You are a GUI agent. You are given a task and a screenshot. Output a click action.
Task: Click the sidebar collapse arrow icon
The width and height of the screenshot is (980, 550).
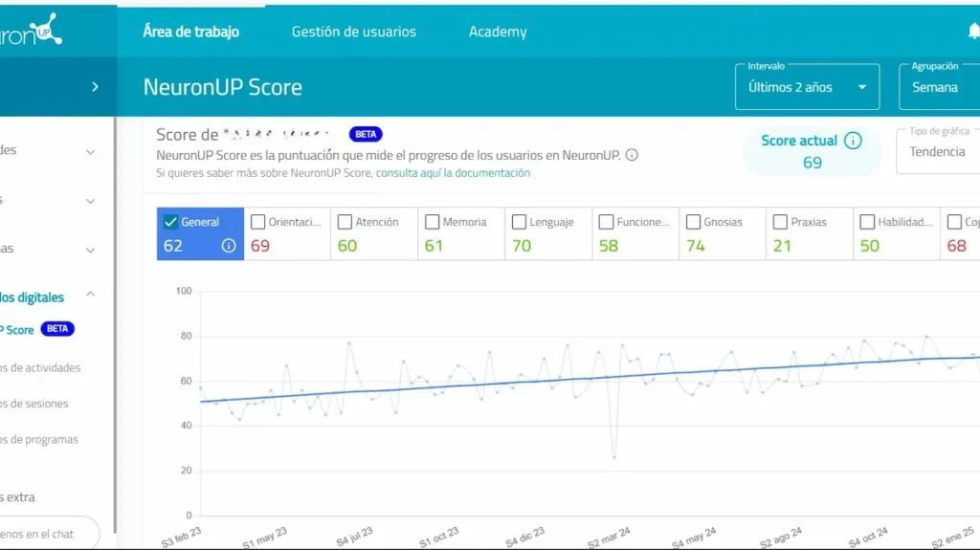pos(95,87)
